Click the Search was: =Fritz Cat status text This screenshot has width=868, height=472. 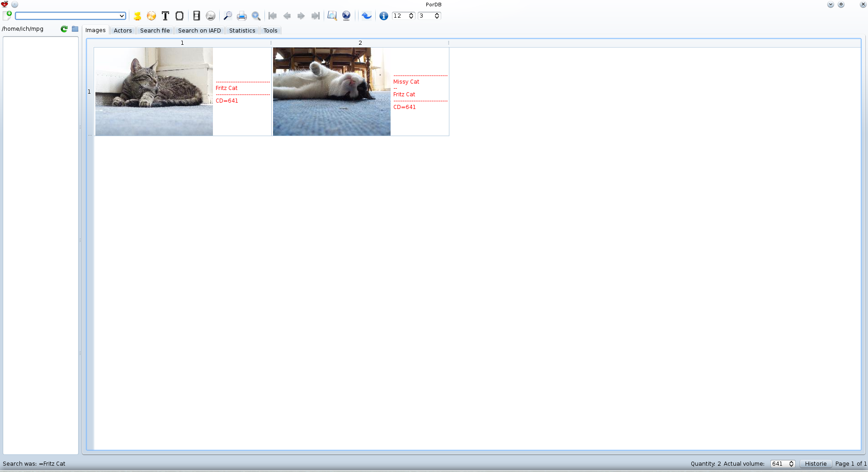pos(34,464)
